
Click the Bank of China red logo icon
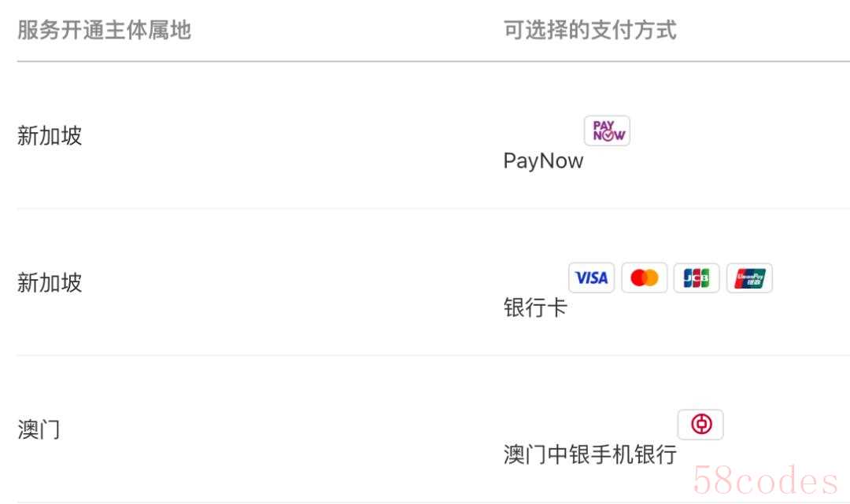[700, 425]
